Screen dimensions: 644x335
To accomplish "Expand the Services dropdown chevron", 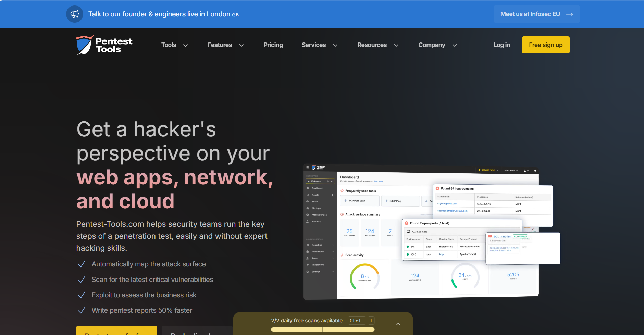I will 335,45.
